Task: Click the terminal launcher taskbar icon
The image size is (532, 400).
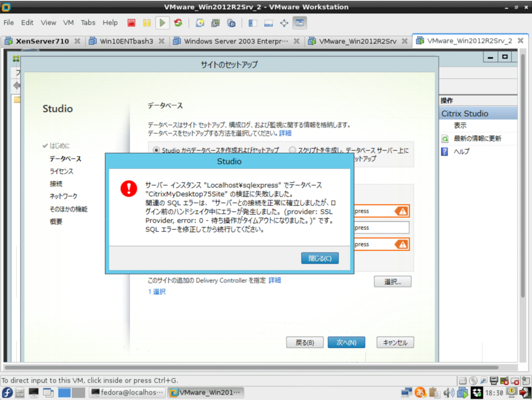Action: click(x=34, y=393)
